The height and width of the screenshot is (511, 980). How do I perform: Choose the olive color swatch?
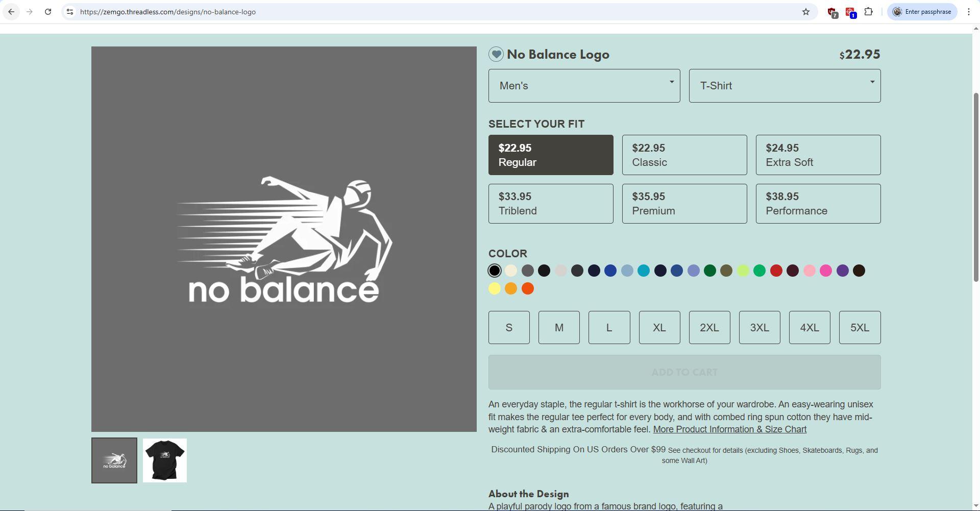click(726, 271)
